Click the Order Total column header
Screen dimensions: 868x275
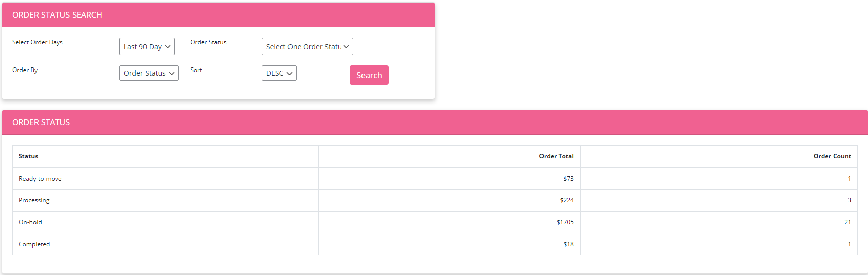click(x=556, y=156)
